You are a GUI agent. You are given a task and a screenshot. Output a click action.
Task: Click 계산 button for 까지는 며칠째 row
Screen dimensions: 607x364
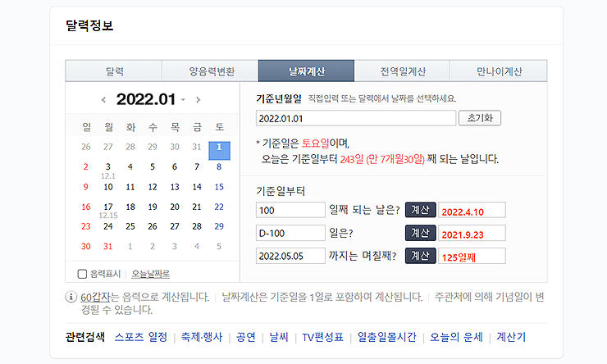(x=421, y=256)
